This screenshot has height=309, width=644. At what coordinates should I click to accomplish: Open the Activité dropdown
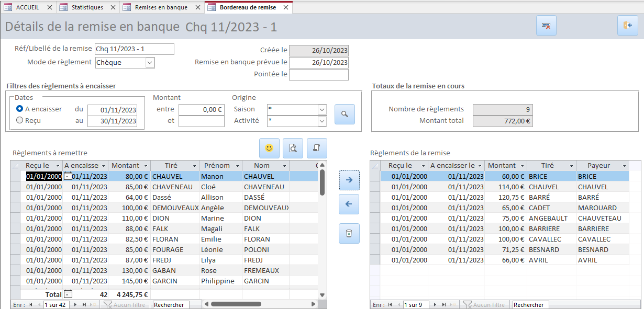(x=322, y=121)
